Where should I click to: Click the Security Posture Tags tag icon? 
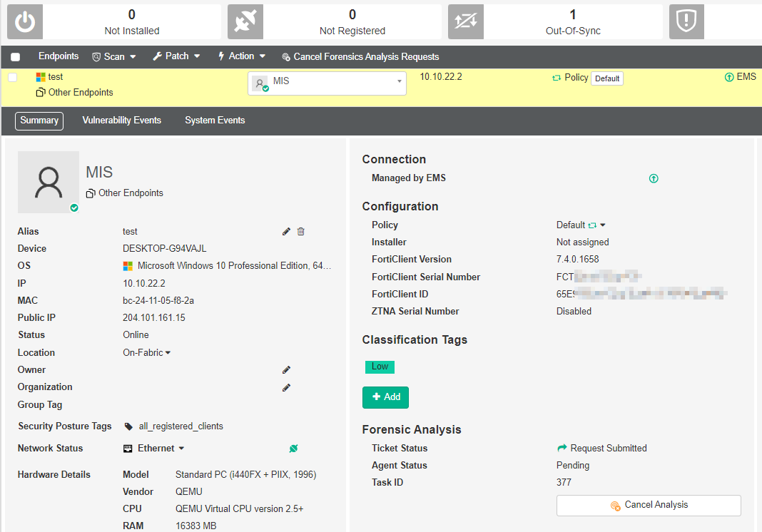coord(128,426)
